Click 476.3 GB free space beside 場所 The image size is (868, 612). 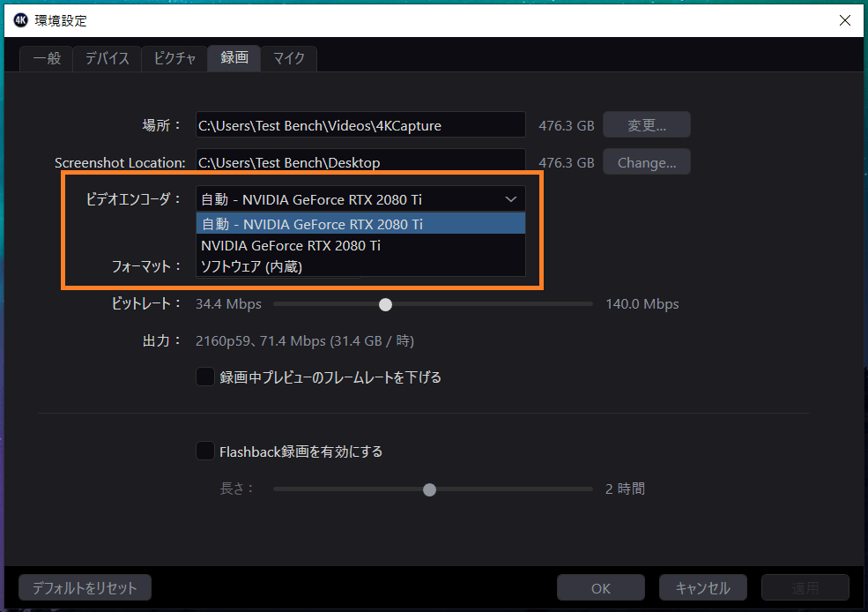(x=566, y=126)
